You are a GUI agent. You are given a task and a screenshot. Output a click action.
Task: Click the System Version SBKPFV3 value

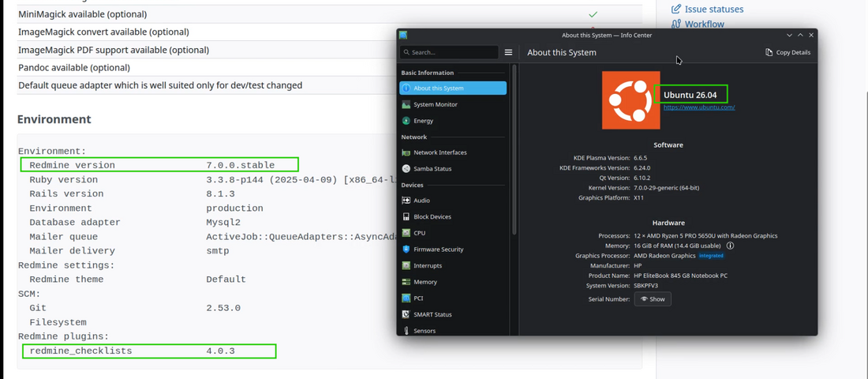click(645, 285)
